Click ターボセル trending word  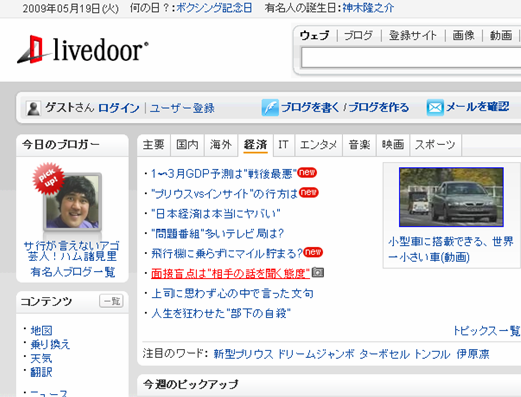[x=385, y=354]
